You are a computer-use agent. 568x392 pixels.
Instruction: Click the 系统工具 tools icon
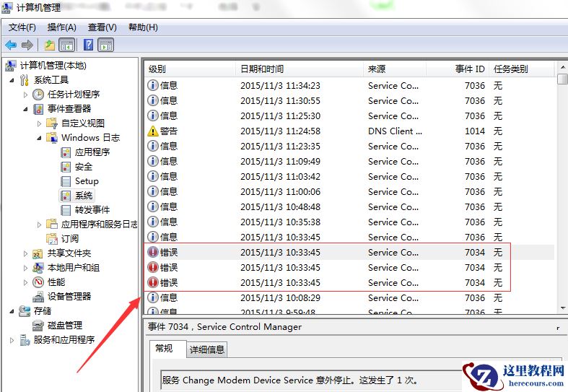coord(25,80)
